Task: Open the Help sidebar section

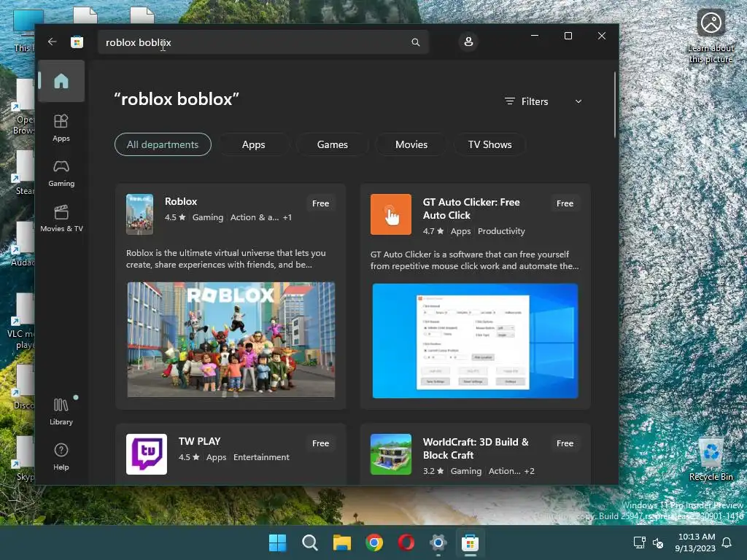Action: coord(61,457)
